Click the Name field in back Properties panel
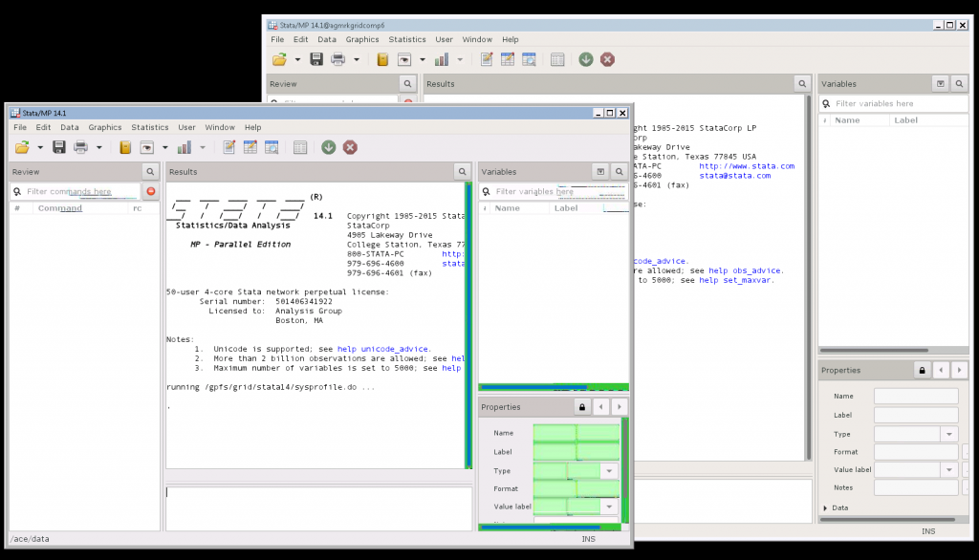 point(916,397)
